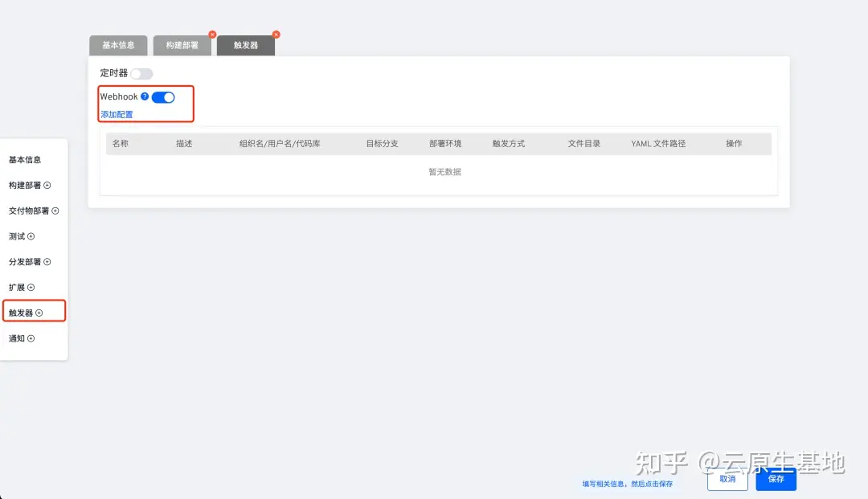Click the red badge on 构建部署 tab

click(211, 35)
